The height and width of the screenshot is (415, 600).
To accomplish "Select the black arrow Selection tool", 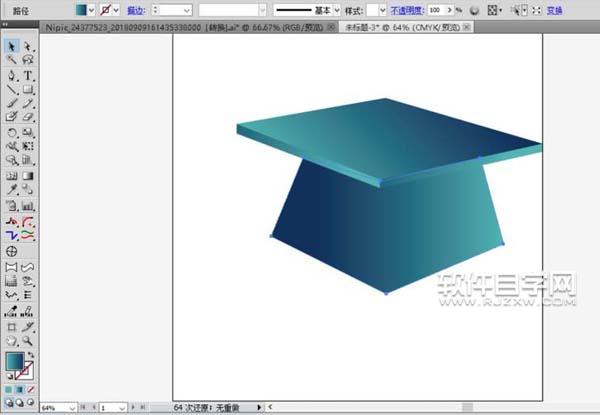I will click(x=12, y=46).
